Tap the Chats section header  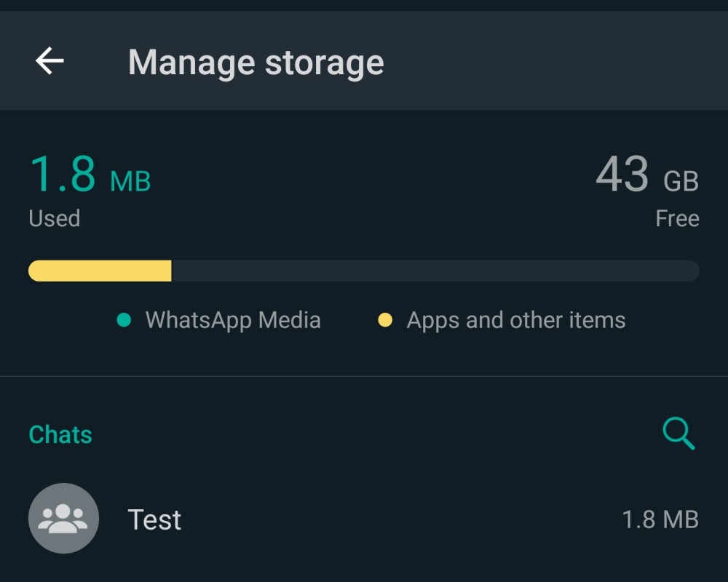coord(60,434)
